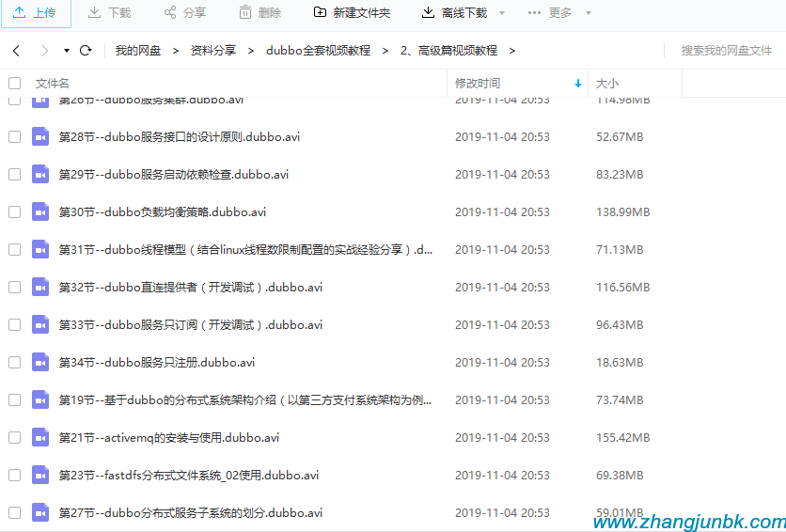Check the box for 第34节 file
Viewport: 786px width, 532px height.
[x=14, y=362]
